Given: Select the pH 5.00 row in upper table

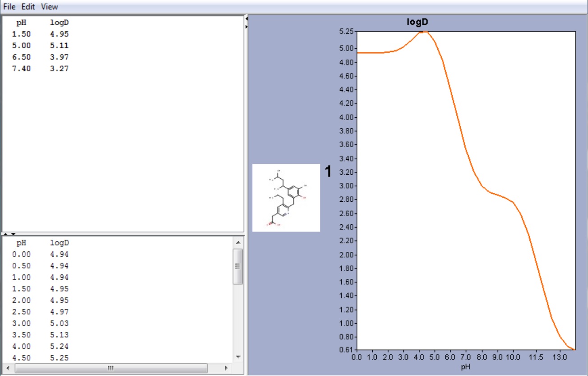Looking at the screenshot, I should click(x=41, y=46).
